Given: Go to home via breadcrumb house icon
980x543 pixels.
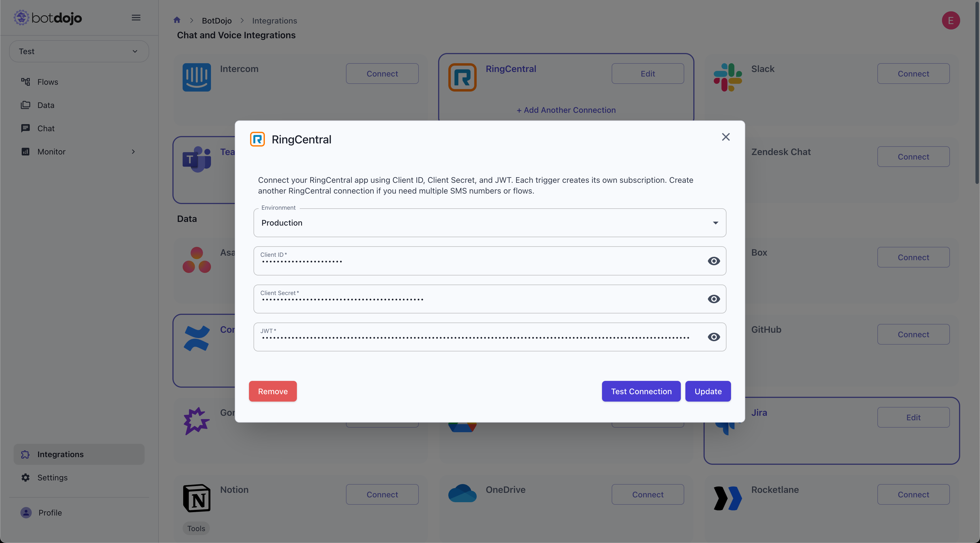Looking at the screenshot, I should [x=177, y=20].
